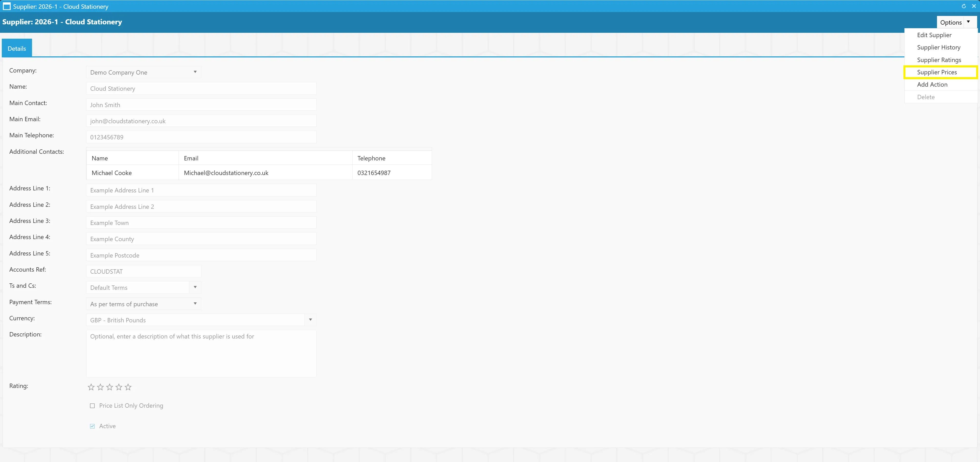
Task: Click the Example Town field
Action: point(201,223)
